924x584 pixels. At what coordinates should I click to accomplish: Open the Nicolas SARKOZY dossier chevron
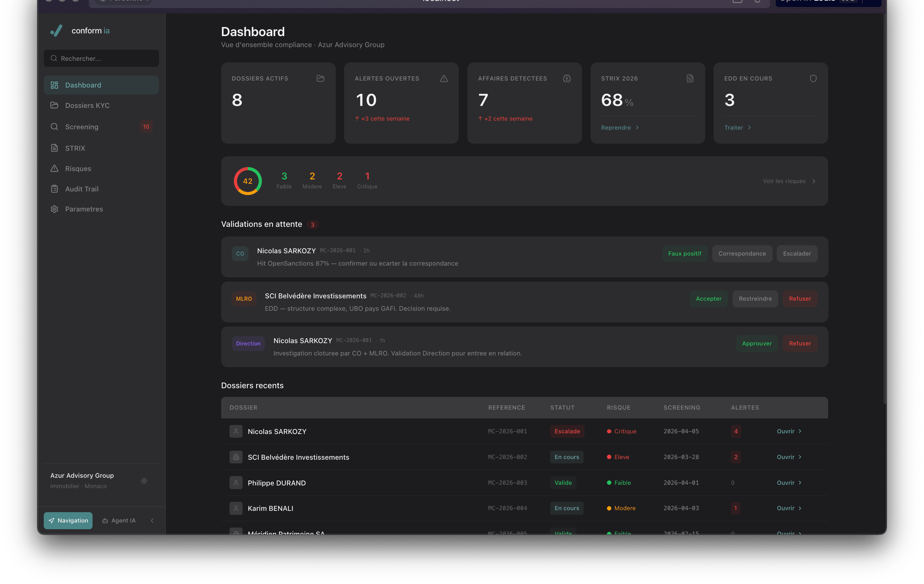click(x=800, y=431)
